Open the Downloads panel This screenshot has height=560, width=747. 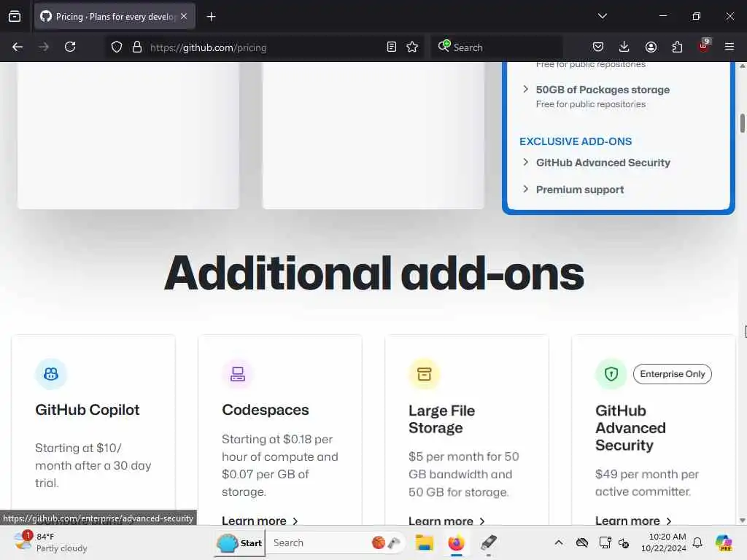624,47
